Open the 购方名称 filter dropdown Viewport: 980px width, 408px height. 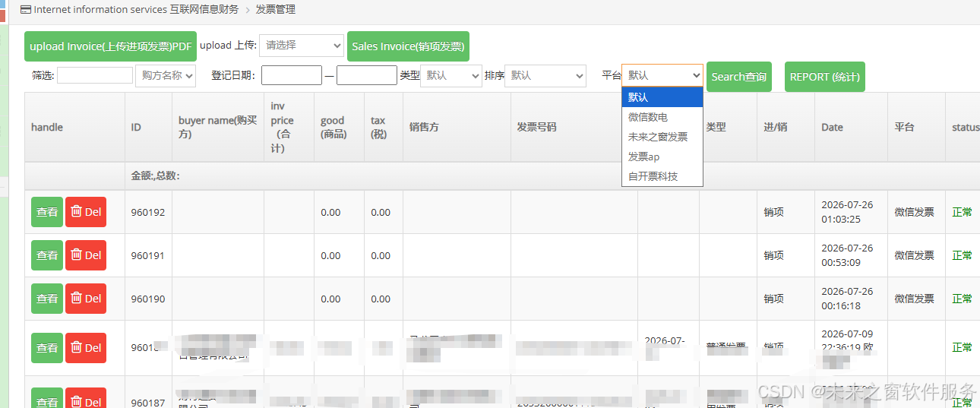166,75
